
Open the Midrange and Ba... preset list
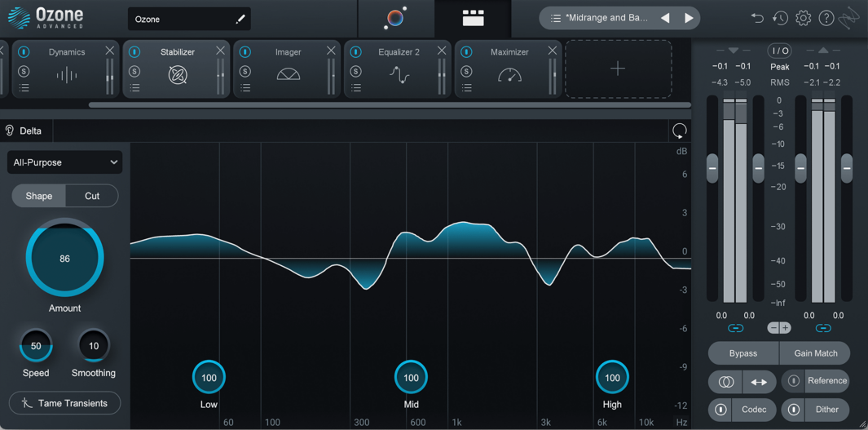(x=556, y=18)
